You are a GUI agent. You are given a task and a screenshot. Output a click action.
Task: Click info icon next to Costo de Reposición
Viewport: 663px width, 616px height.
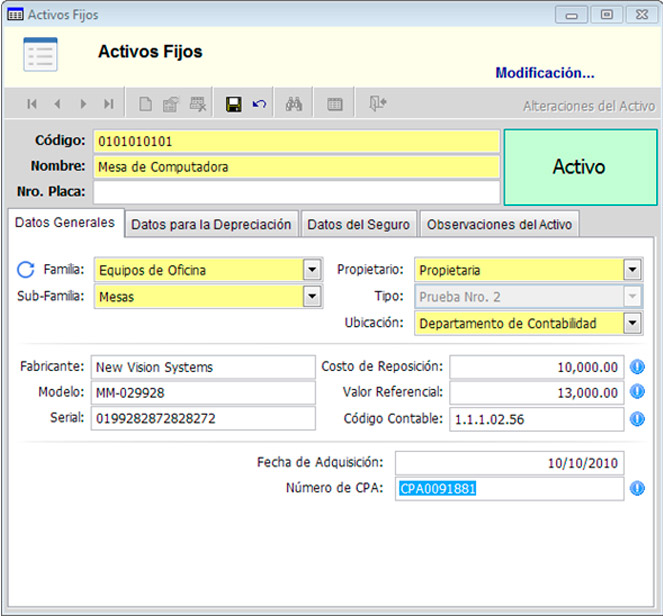(x=639, y=367)
